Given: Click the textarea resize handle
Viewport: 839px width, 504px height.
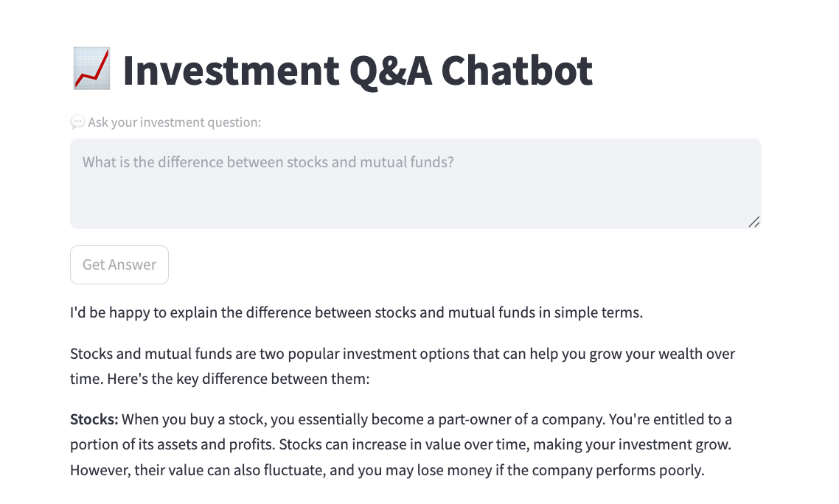Looking at the screenshot, I should click(753, 221).
